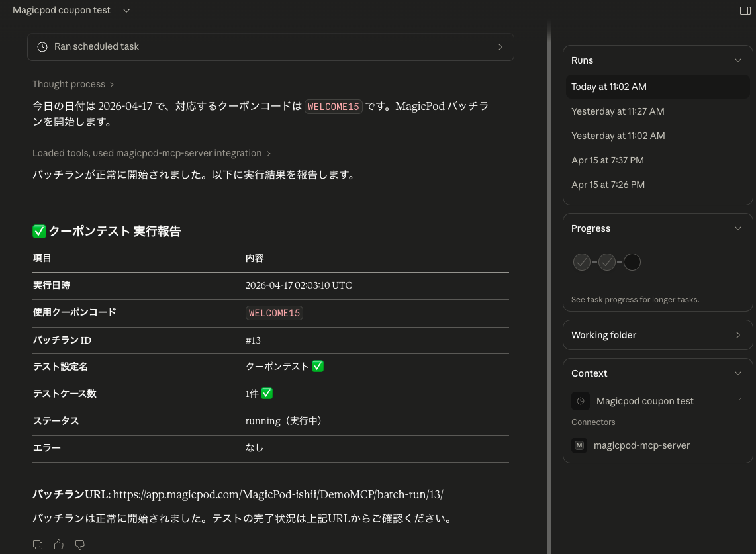
Task: Give thumbs down feedback on the response
Action: point(79,544)
